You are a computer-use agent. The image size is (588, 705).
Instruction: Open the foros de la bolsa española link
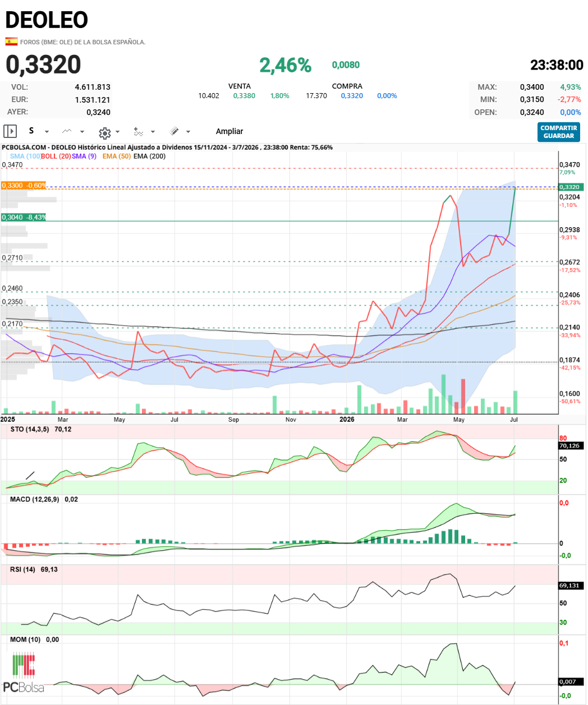coord(83,42)
